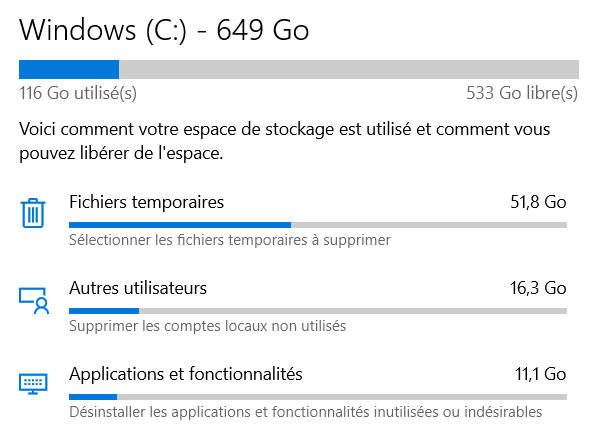Open Applications et fonctionnalités storage details
The width and height of the screenshot is (601, 437).
tap(185, 374)
